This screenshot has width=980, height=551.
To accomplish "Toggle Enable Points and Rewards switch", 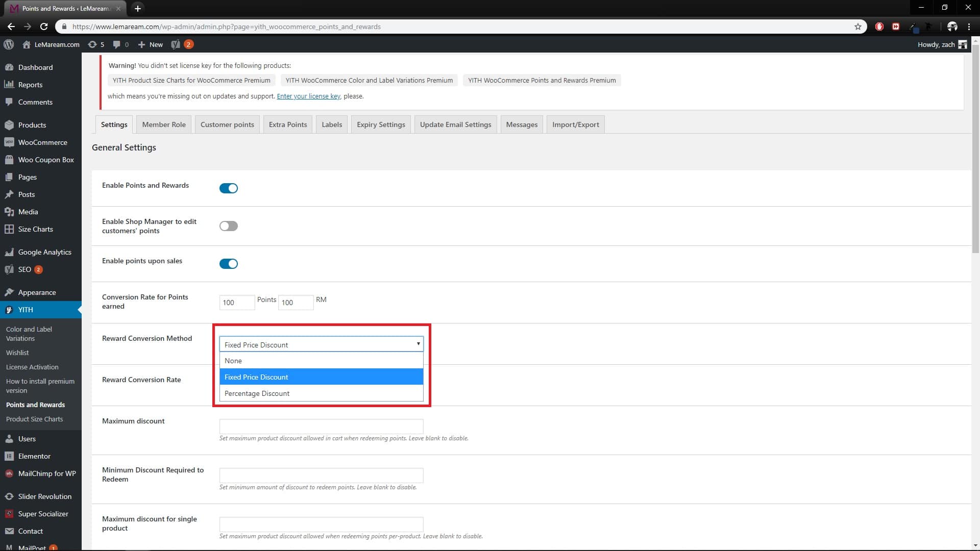I will [x=229, y=188].
